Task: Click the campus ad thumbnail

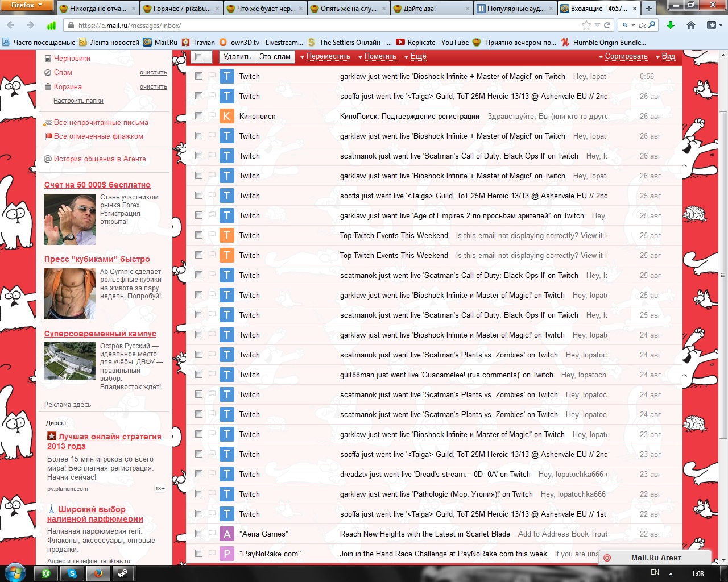Action: [x=70, y=361]
